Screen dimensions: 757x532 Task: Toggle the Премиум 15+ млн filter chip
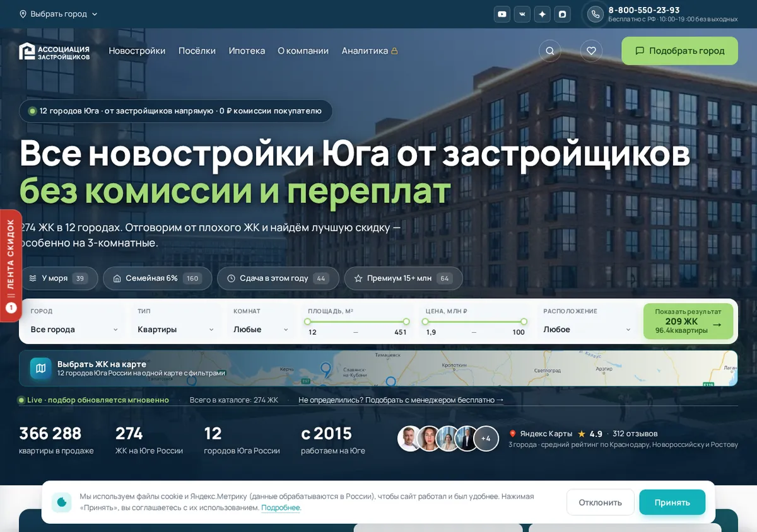(x=403, y=278)
